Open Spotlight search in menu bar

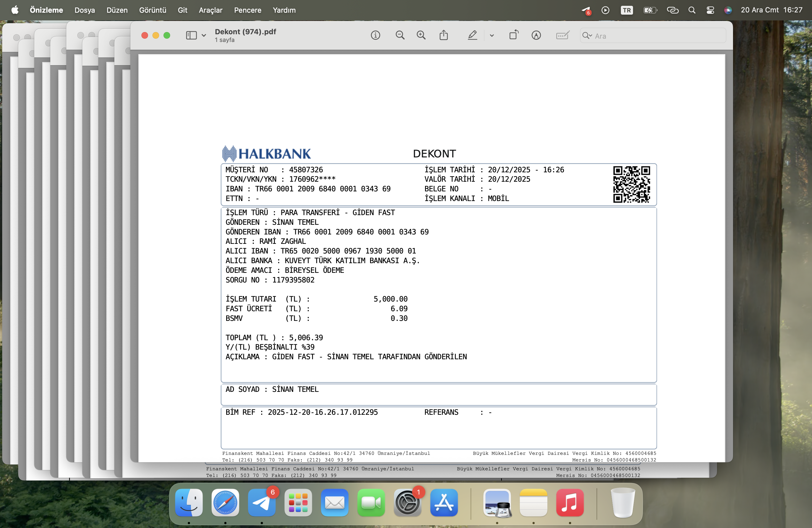[692, 10]
